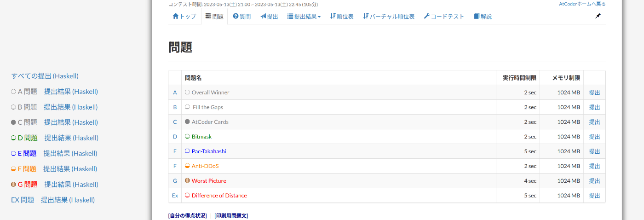Click the sidebar difficulty circle beside C 問題
This screenshot has height=220, width=644.
(13, 122)
